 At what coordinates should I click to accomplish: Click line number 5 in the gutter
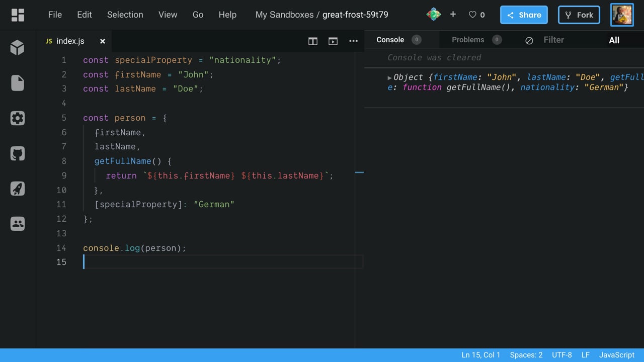click(x=64, y=118)
